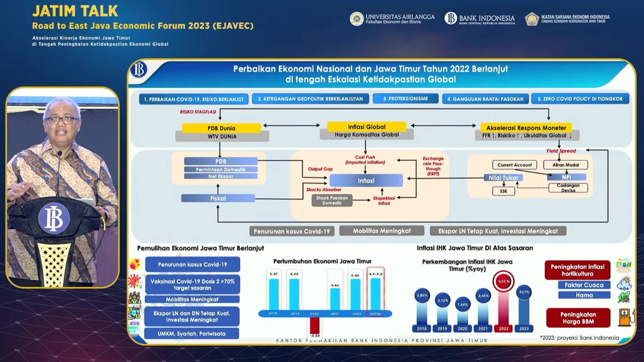Select '4. Gangguan Rantai Pasokan' box
The image size is (644, 362).
click(485, 99)
